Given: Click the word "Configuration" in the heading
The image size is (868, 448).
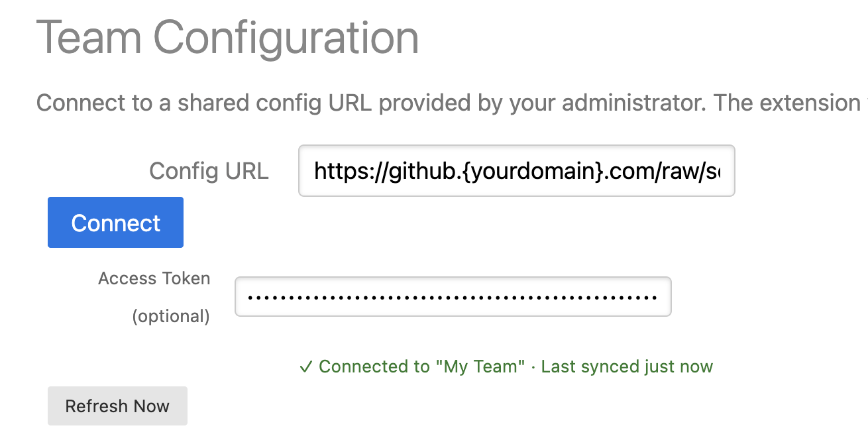Looking at the screenshot, I should click(x=286, y=38).
